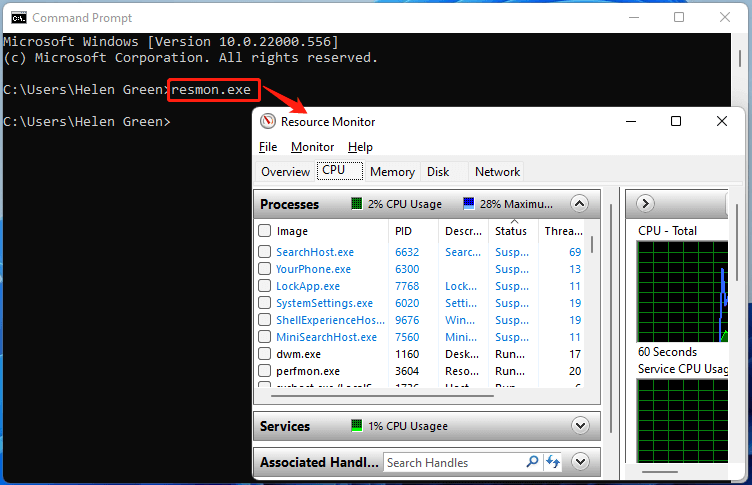Click the green CPU Usage indicator in Processes
752x485 pixels.
point(356,203)
